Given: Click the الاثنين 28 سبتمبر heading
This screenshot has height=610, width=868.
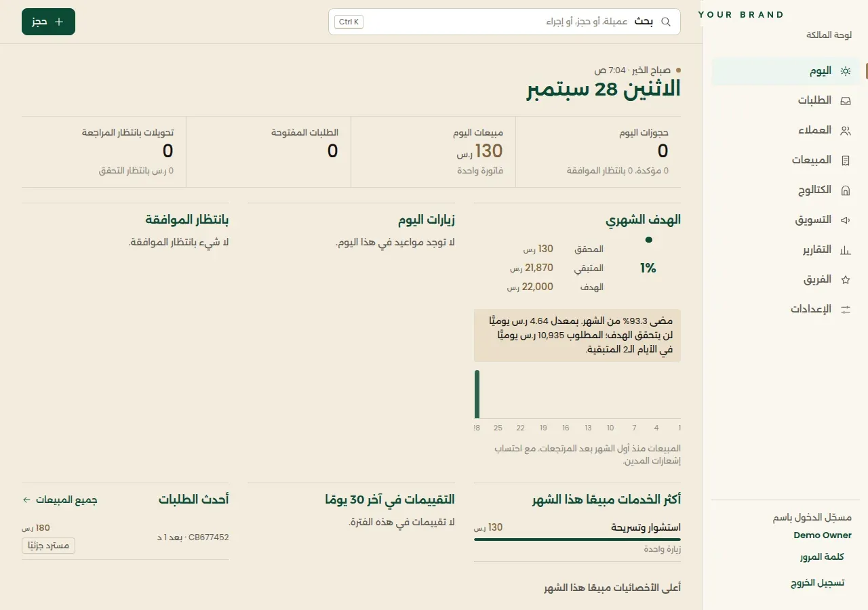Looking at the screenshot, I should point(604,89).
